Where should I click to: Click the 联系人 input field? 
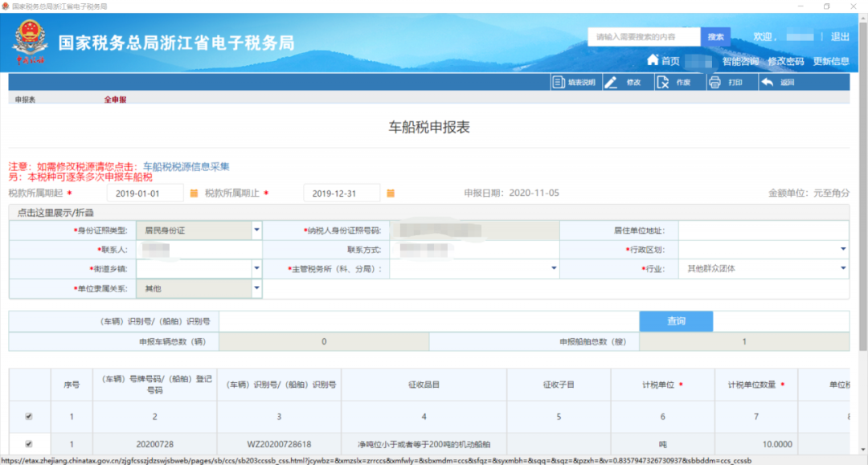pyautogui.click(x=199, y=250)
